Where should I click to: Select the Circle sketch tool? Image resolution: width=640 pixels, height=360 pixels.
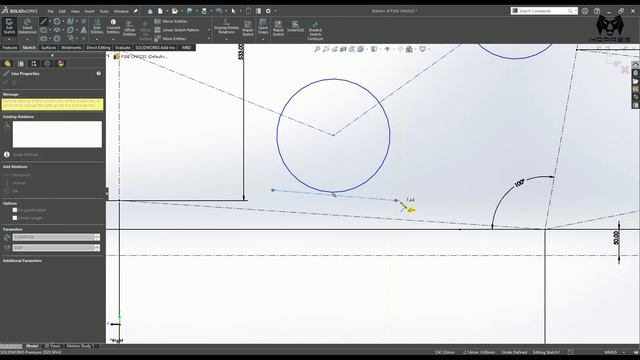click(x=57, y=21)
